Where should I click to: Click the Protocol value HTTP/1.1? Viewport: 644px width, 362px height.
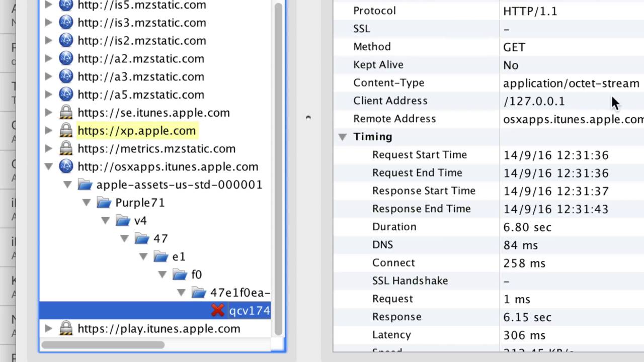pyautogui.click(x=530, y=11)
